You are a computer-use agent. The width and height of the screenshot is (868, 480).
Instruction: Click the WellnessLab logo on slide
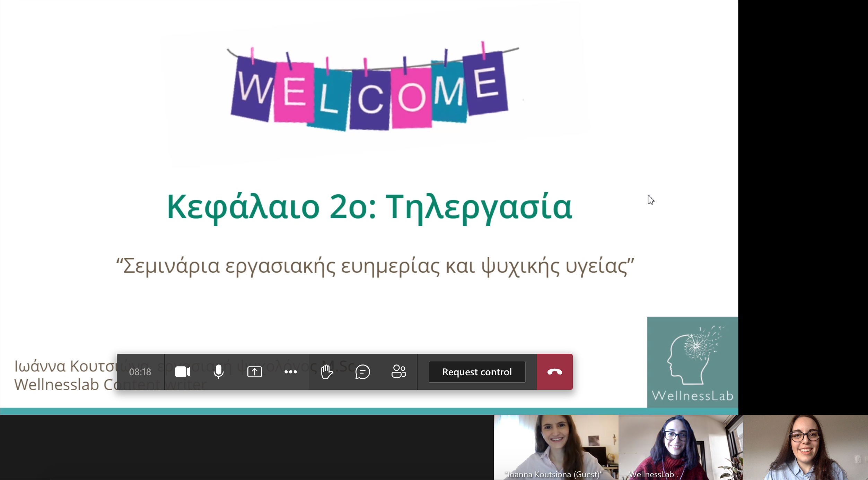pyautogui.click(x=692, y=362)
